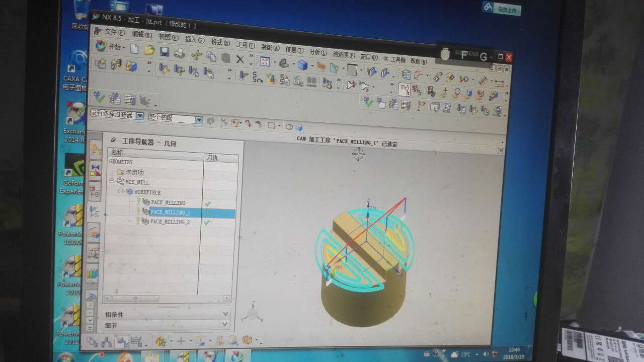Open the Part Navigator sidebar tab
Viewport: 644px width, 362px height.
click(95, 191)
